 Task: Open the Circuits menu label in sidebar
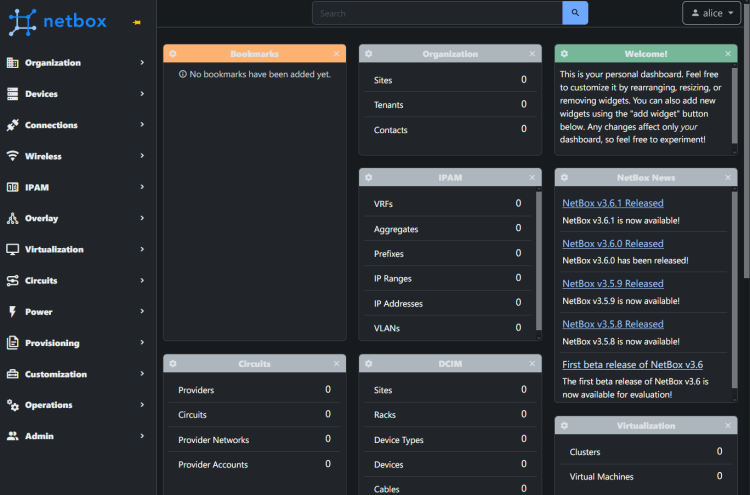pyautogui.click(x=41, y=281)
